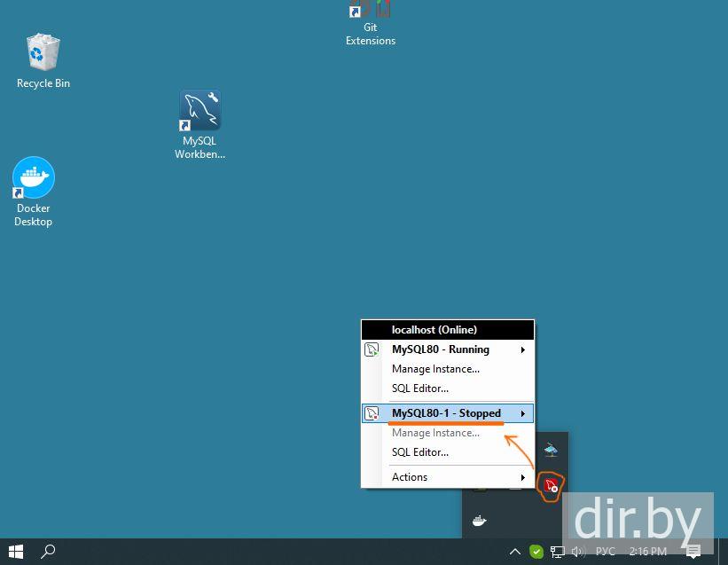Image resolution: width=728 pixels, height=565 pixels.
Task: Click the Docker whale icon in tray overflow
Action: (479, 521)
